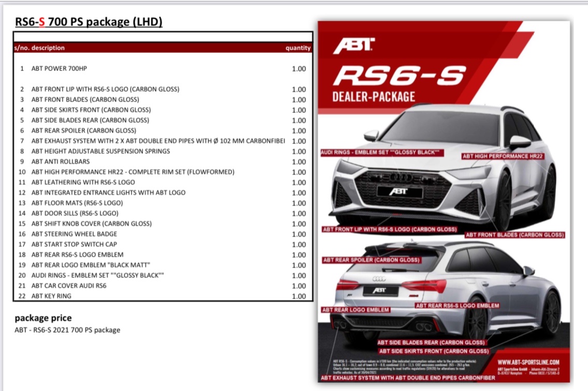Screen dimensions: 588x391
Task: Click 'ABT CAR COVER AUDI RS6'
Action: click(x=69, y=286)
